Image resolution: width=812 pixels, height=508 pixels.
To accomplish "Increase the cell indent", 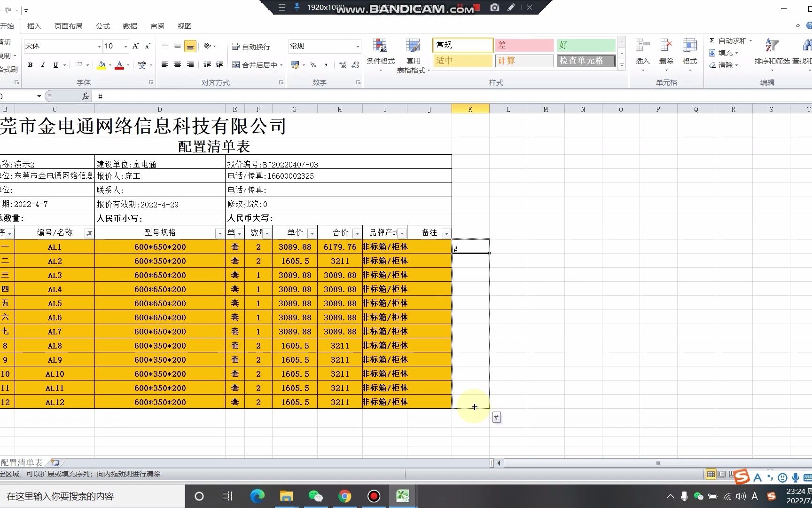I will (219, 64).
